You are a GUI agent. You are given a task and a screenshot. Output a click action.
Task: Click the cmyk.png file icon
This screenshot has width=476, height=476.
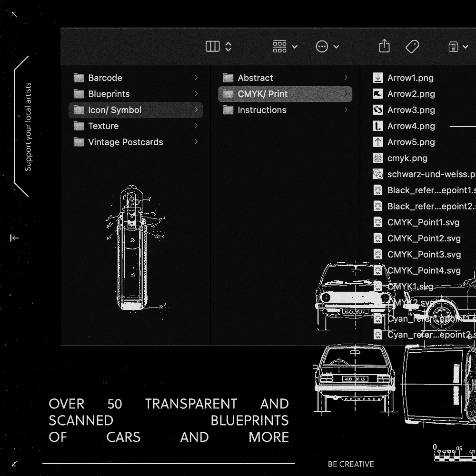[x=378, y=158]
